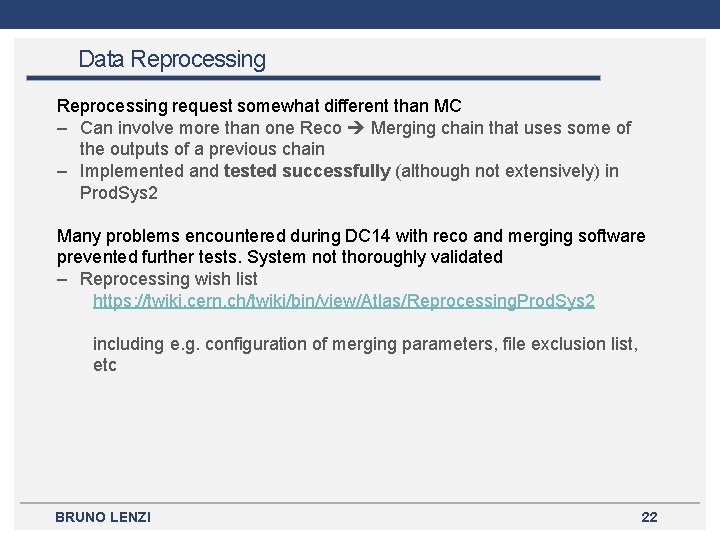Click the 'outputs of a previous chain' line

click(202, 149)
